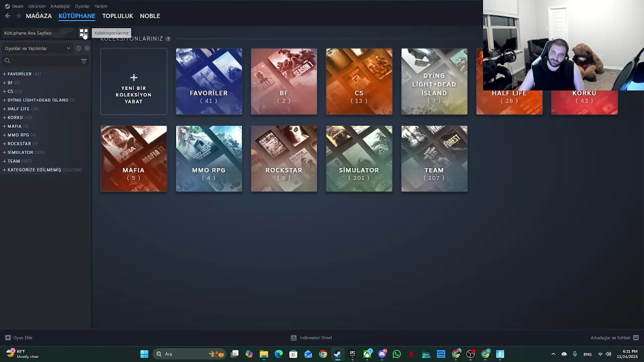The image size is (644, 362).
Task: Expand the FAVORİLER category in sidebar
Action: pyautogui.click(x=5, y=74)
